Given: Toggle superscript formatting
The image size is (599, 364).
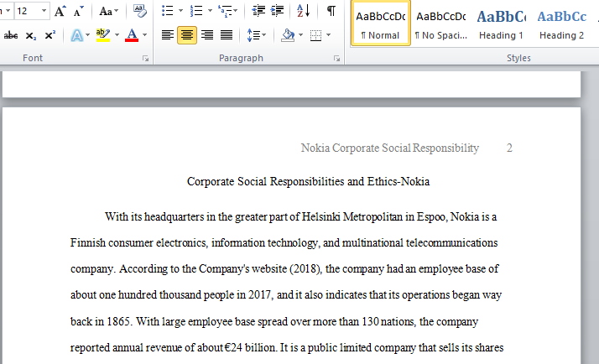Looking at the screenshot, I should (x=50, y=35).
